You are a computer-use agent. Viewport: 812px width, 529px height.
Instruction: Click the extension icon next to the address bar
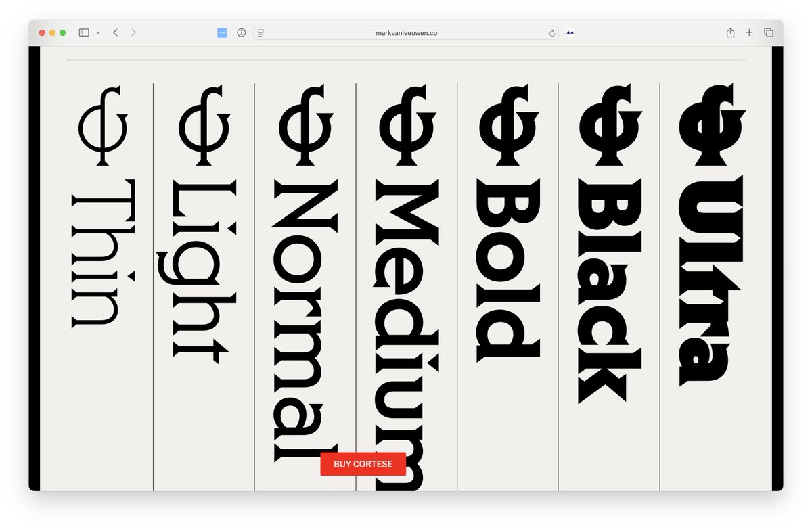click(x=570, y=32)
